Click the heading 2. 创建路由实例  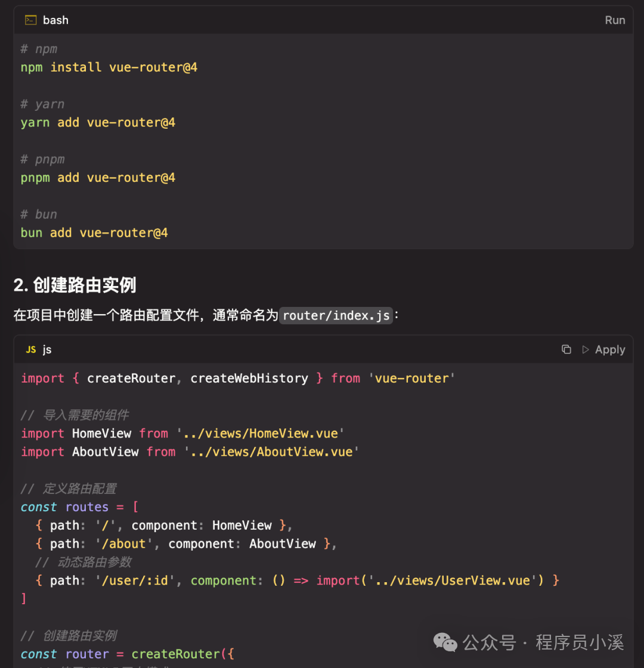(75, 285)
